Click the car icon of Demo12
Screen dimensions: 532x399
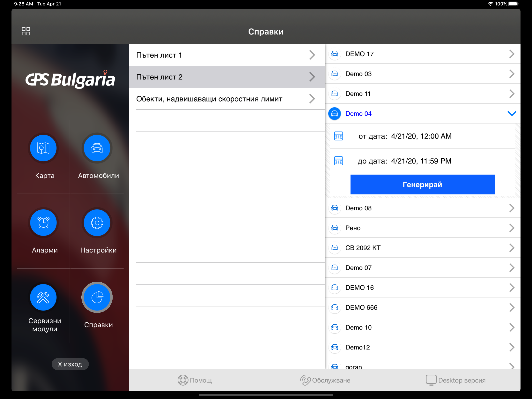point(335,347)
